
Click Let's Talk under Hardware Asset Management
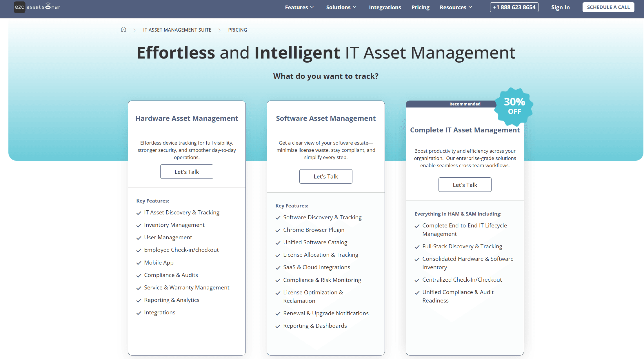(x=187, y=172)
